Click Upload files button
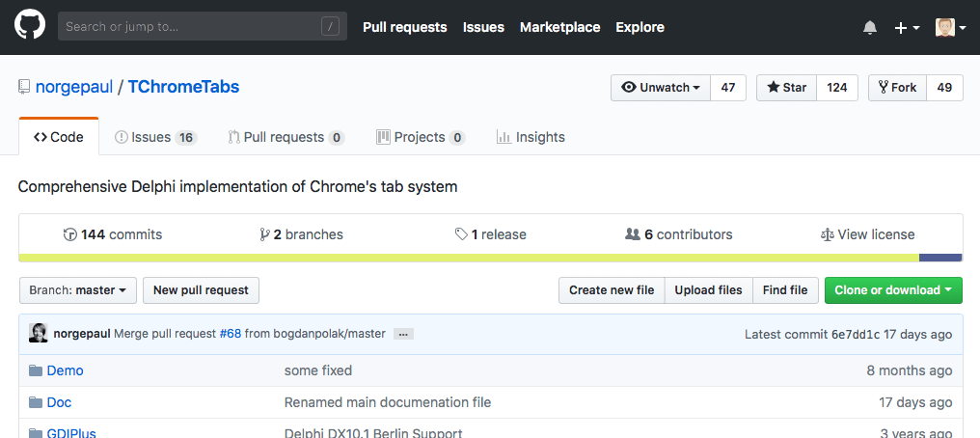This screenshot has width=980, height=438. point(709,290)
